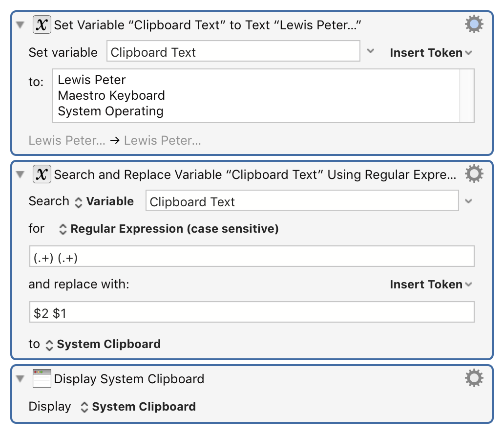
Task: Click the variable action icon on Set Variable action
Action: click(42, 24)
